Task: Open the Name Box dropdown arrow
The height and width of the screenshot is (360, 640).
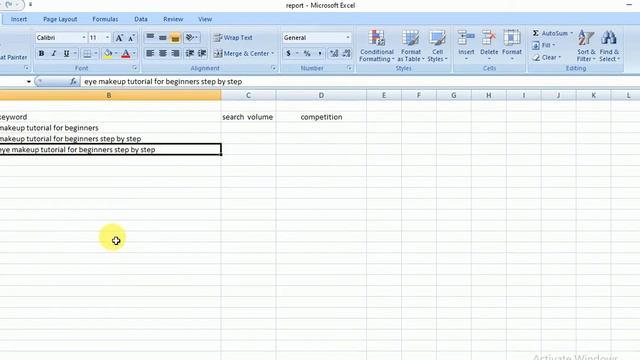Action: click(x=29, y=82)
